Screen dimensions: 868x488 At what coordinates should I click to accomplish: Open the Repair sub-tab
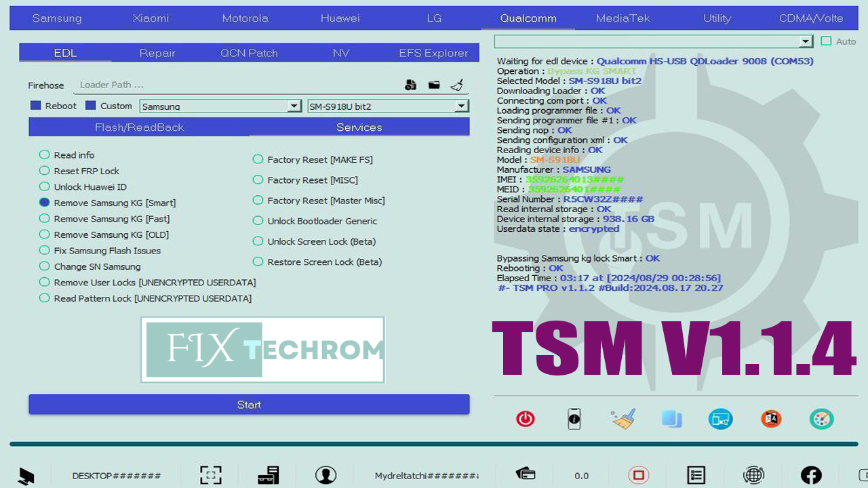click(157, 53)
